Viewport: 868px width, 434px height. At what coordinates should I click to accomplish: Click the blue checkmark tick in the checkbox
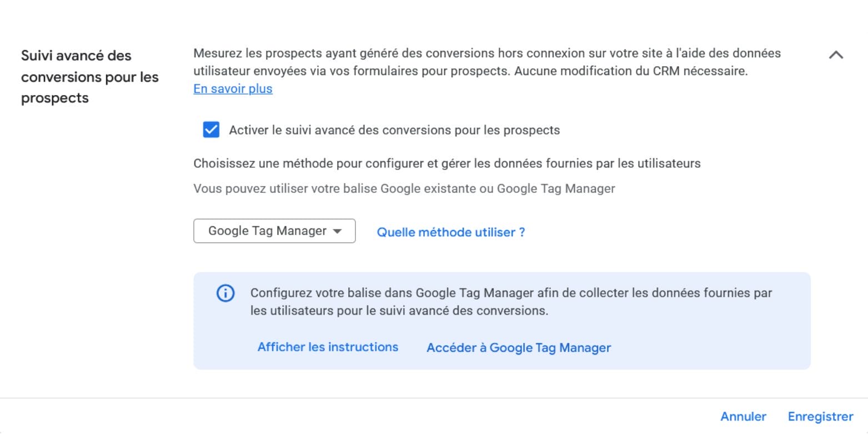(x=211, y=130)
